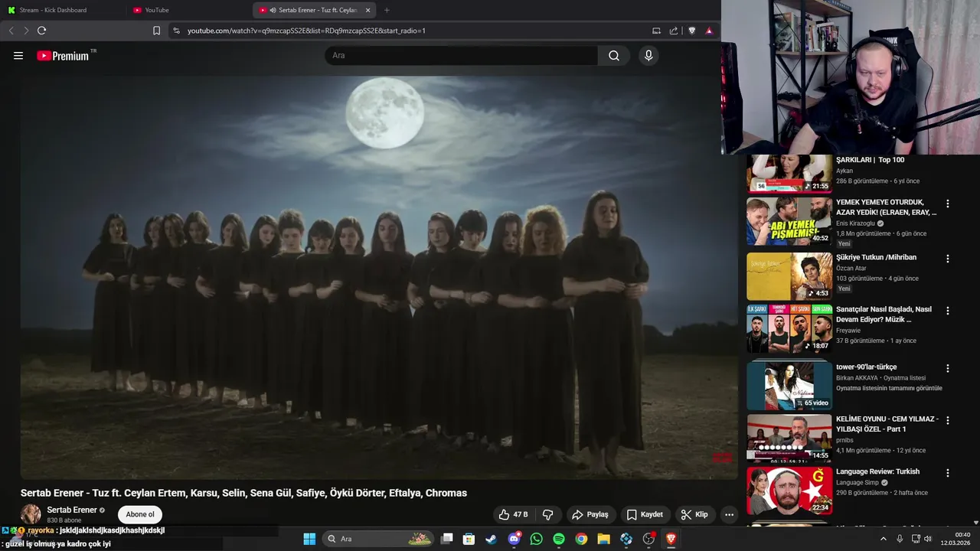Open Brave Rewards triangle icon
The height and width of the screenshot is (551, 980).
tap(709, 31)
